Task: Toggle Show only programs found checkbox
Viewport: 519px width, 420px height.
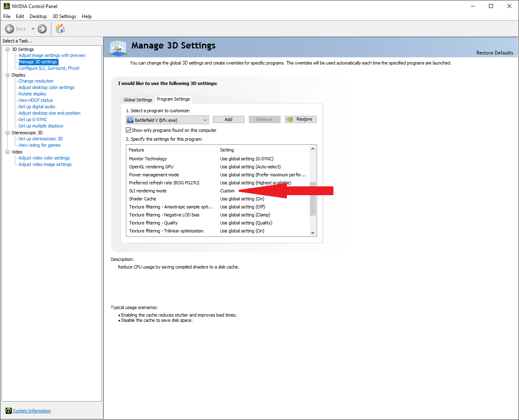Action: pyautogui.click(x=129, y=130)
